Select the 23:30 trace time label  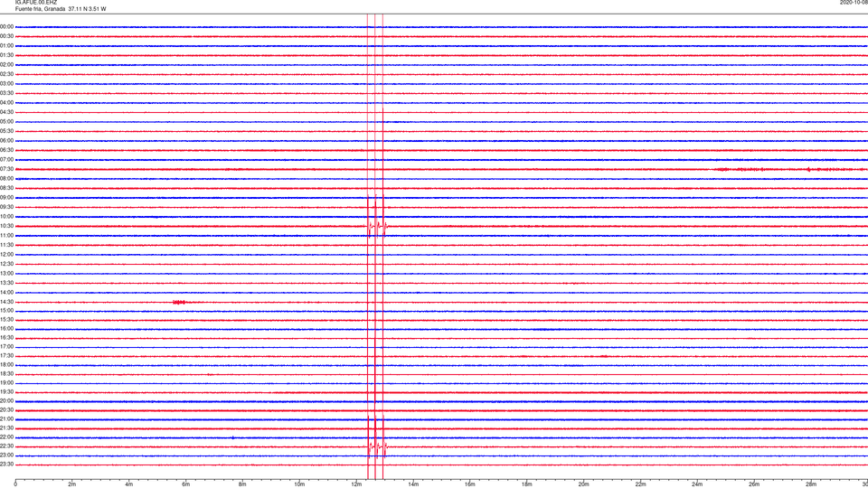(6, 465)
